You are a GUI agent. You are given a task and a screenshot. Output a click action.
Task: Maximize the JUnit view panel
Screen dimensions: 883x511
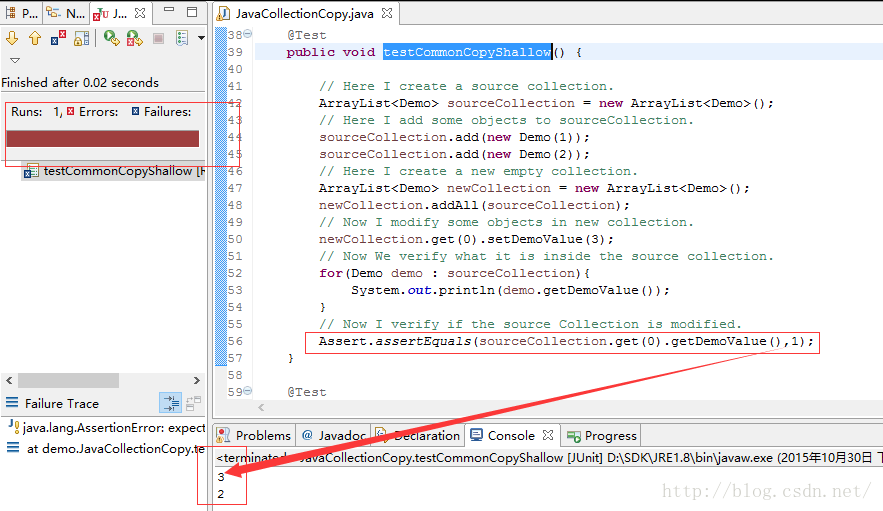point(192,12)
